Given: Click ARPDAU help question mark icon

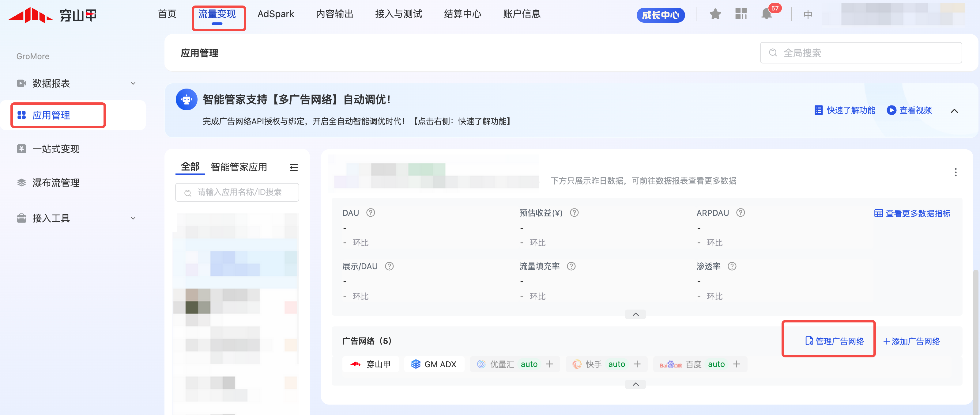Looking at the screenshot, I should [x=740, y=213].
